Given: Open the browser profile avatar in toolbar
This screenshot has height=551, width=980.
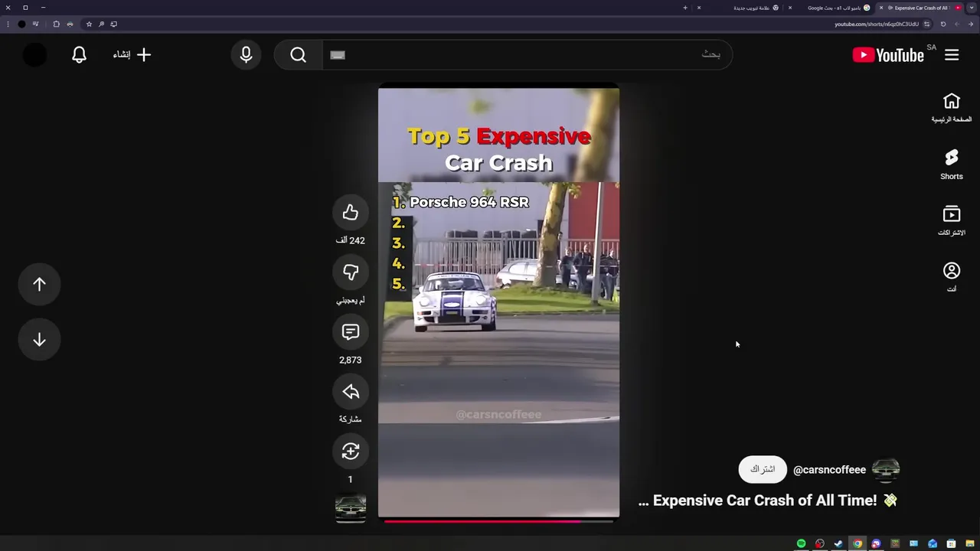Looking at the screenshot, I should pyautogui.click(x=21, y=24).
